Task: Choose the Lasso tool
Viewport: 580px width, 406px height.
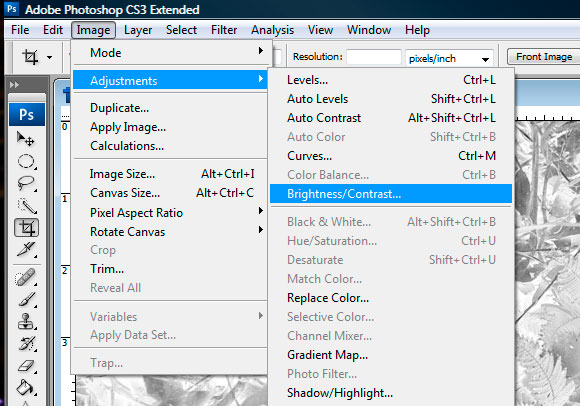Action: (x=26, y=183)
